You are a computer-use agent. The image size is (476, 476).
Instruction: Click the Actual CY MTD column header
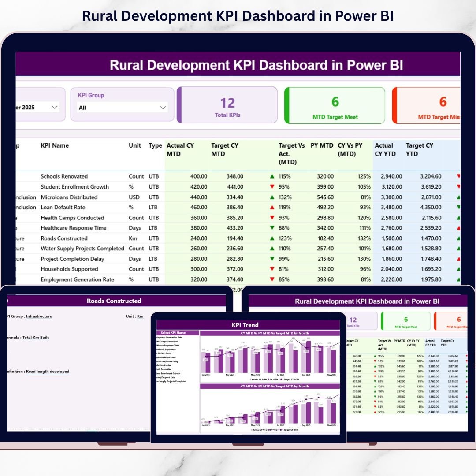180,149
